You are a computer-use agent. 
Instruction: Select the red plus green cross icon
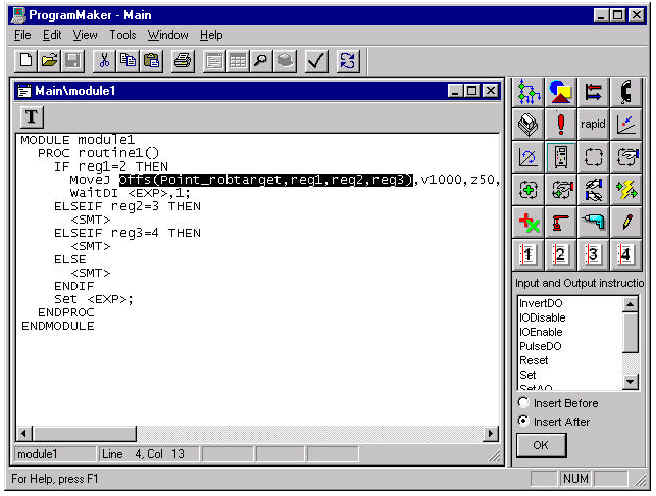528,222
